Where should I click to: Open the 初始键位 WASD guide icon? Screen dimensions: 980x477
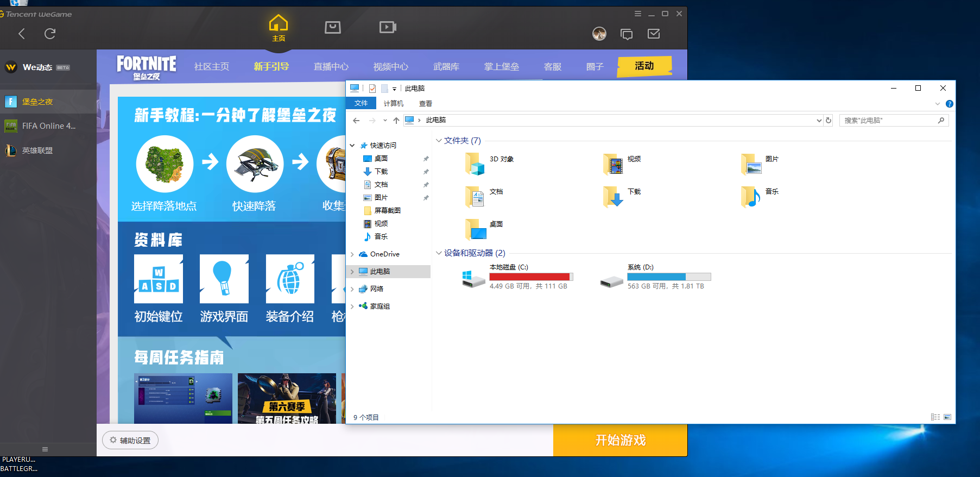(159, 279)
